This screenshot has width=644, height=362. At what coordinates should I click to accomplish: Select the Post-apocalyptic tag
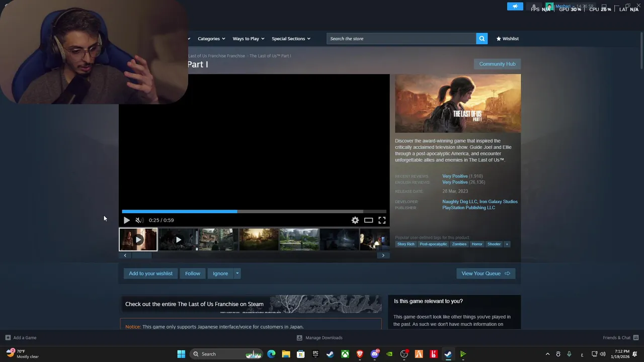tap(433, 244)
